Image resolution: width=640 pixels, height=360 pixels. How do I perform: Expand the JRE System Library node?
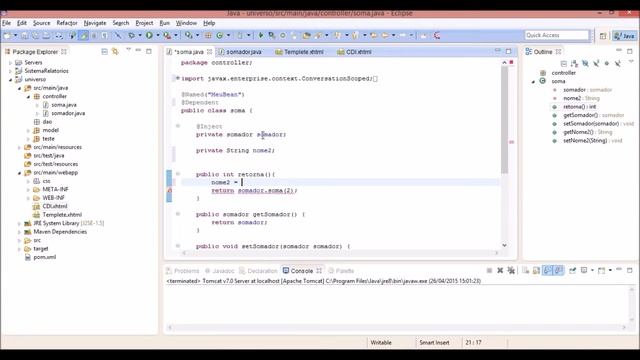pos(19,223)
